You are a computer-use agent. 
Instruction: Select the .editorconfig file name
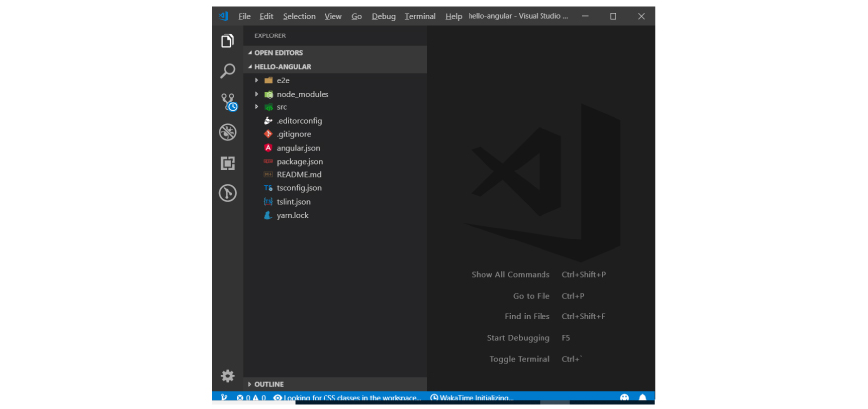point(299,120)
